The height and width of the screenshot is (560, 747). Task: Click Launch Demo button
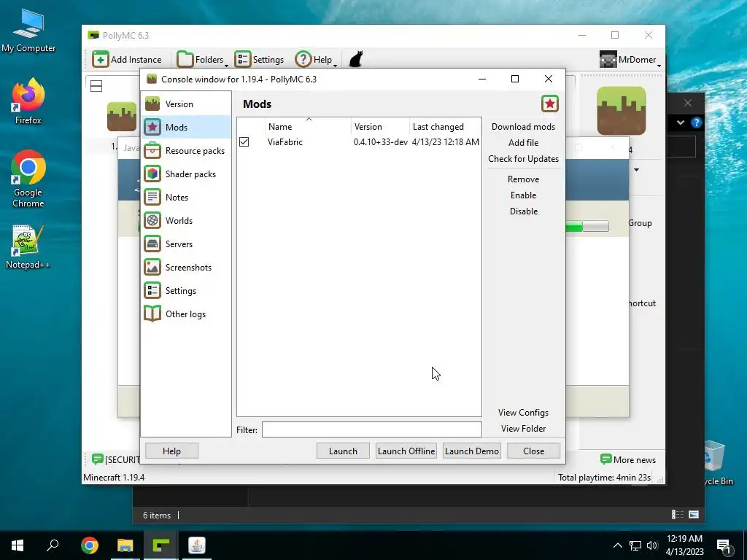pyautogui.click(x=472, y=451)
